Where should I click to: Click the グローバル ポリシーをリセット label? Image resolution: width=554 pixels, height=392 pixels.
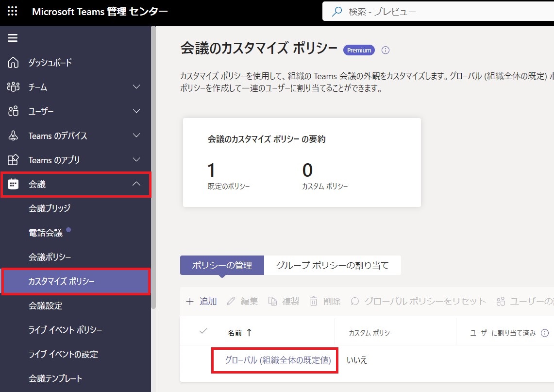tap(425, 302)
